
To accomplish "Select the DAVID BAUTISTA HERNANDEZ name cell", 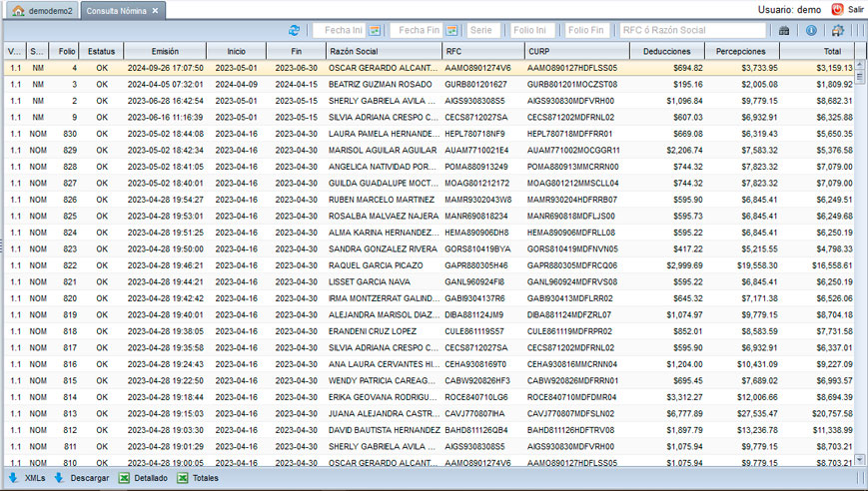I will pyautogui.click(x=385, y=430).
